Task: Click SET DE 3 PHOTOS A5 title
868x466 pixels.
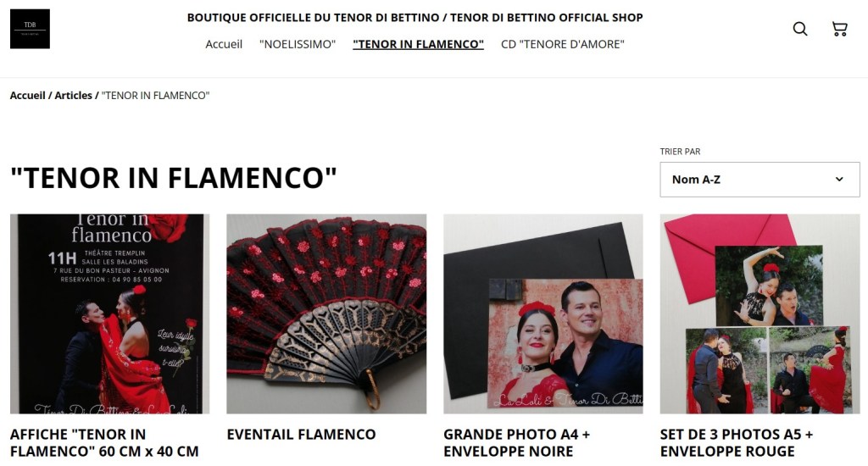Action: coord(737,443)
